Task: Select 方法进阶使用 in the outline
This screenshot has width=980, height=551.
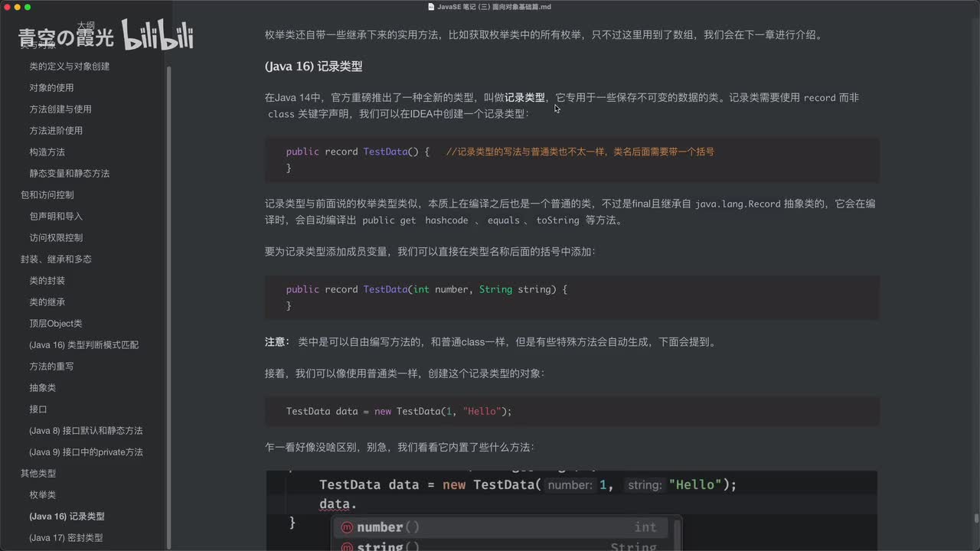Action: (56, 131)
